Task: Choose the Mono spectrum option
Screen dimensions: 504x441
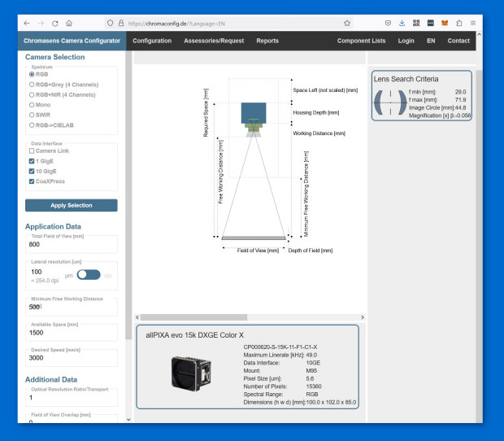Action: (32, 105)
